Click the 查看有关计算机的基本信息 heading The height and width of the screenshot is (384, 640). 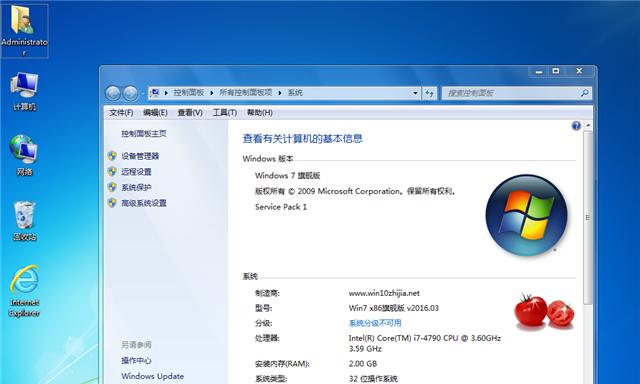(302, 139)
